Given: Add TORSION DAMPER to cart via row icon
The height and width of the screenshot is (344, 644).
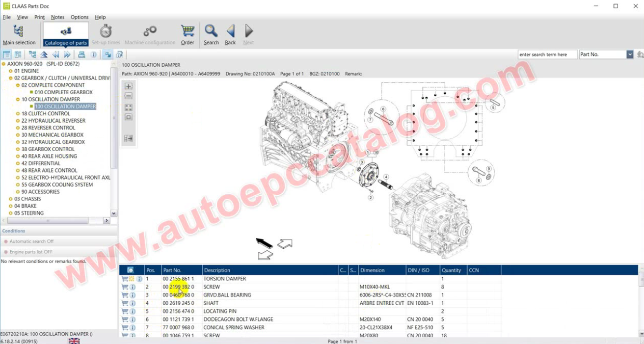Looking at the screenshot, I should tap(125, 279).
